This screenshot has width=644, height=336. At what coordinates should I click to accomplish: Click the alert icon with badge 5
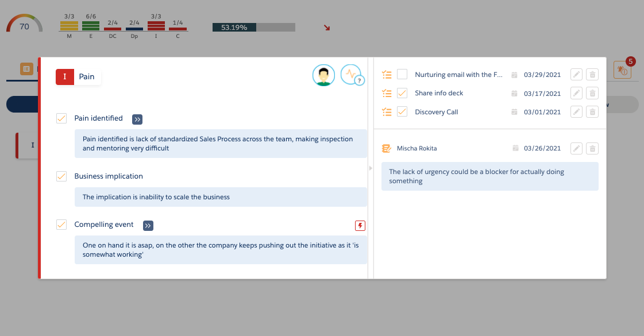[x=622, y=69]
